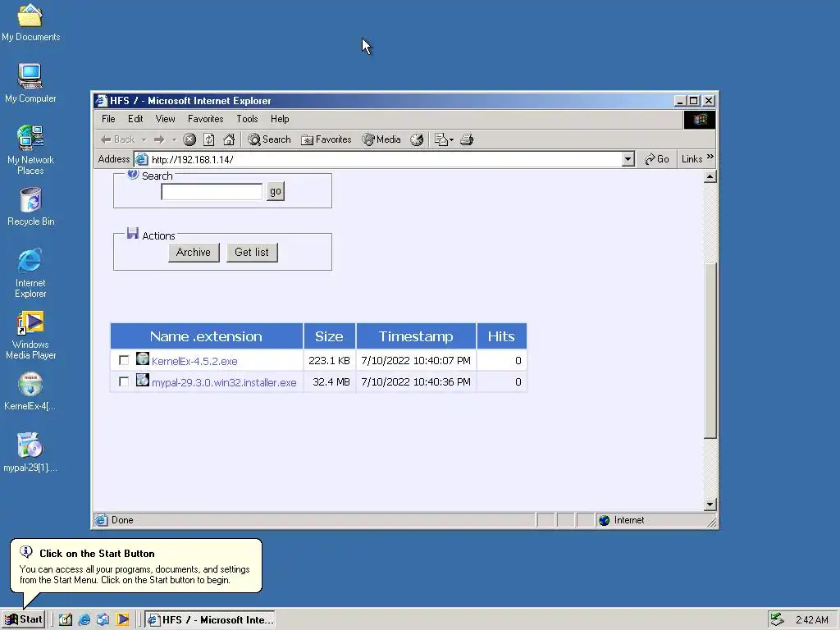Open My Documents desktop icon
Viewport: 840px width, 630px height.
[30, 22]
